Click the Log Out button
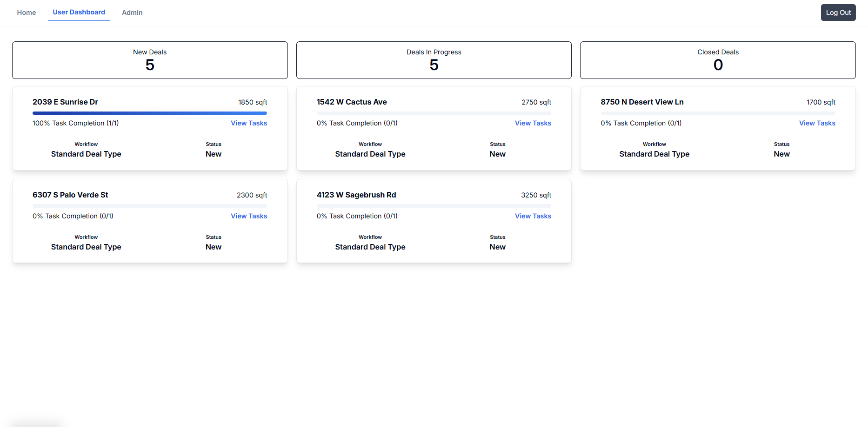The width and height of the screenshot is (868, 427). click(x=838, y=13)
